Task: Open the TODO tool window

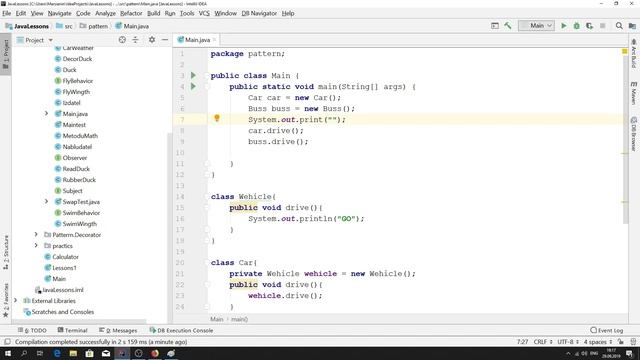Action: [x=32, y=330]
